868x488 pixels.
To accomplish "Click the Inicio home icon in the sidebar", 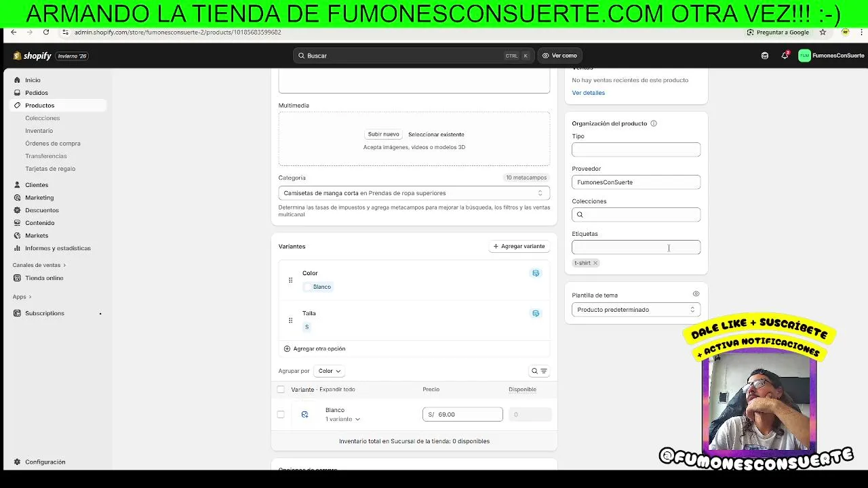I will [18, 80].
